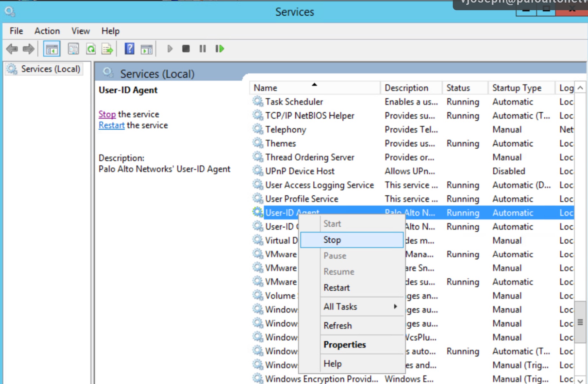This screenshot has height=384, width=588.
Task: Start a service with the green play icon
Action: pyautogui.click(x=170, y=49)
